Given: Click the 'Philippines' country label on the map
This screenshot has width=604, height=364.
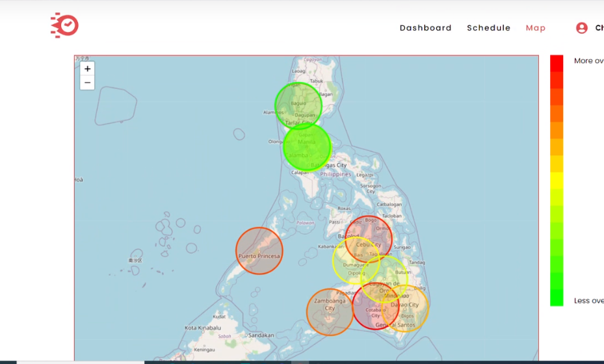Looking at the screenshot, I should [x=335, y=174].
